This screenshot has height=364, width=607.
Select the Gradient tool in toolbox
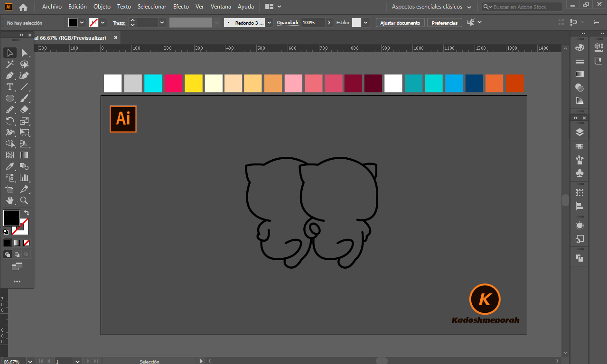point(24,155)
